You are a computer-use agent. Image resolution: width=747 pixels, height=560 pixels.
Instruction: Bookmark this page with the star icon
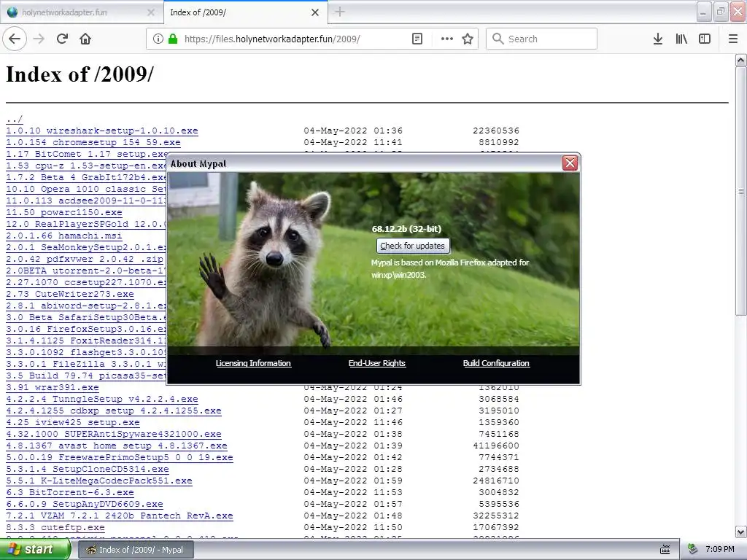(468, 39)
